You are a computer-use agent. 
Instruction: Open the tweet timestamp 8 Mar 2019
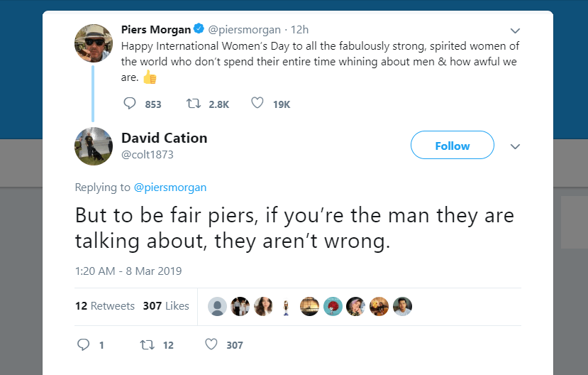point(128,271)
